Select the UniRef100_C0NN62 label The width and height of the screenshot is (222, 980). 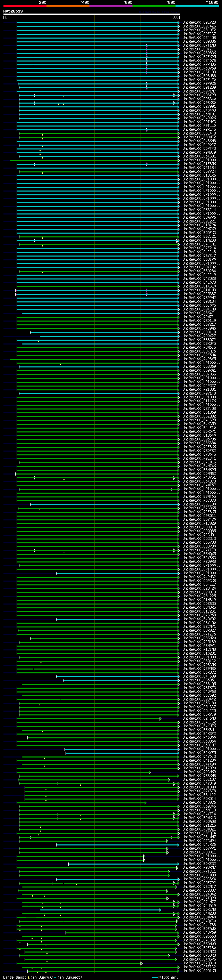(199, 473)
